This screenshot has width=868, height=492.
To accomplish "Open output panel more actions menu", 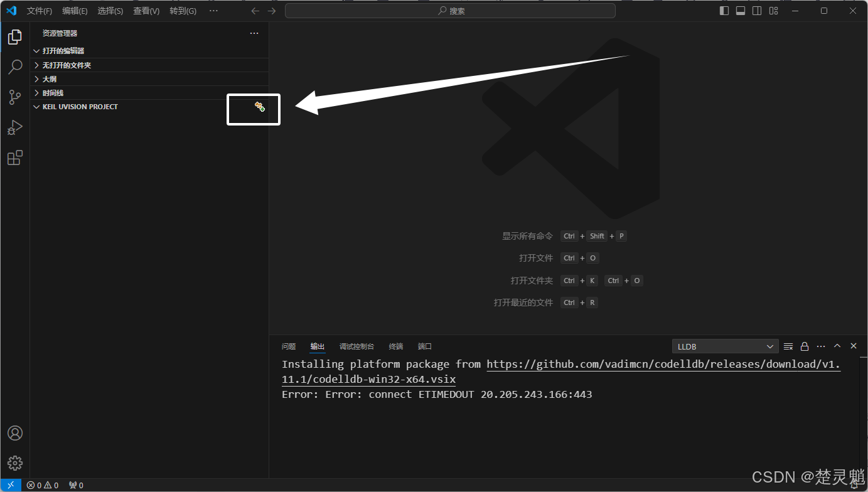I will [x=821, y=346].
